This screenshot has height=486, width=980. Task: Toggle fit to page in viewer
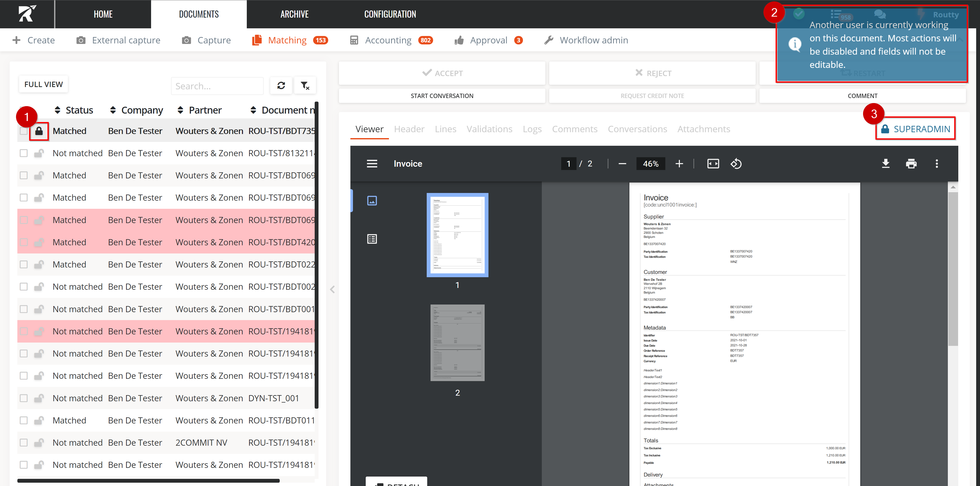[713, 164]
